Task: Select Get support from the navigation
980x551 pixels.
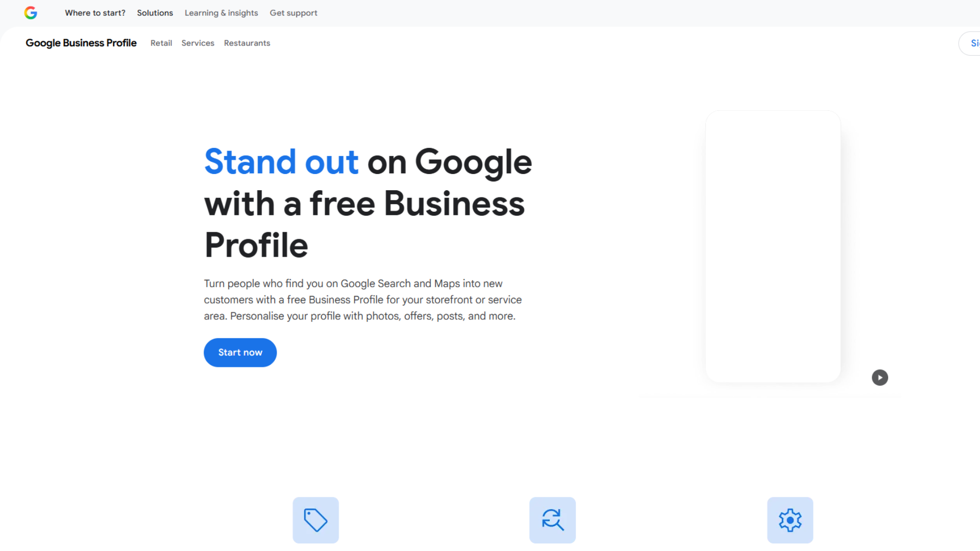Action: 293,13
